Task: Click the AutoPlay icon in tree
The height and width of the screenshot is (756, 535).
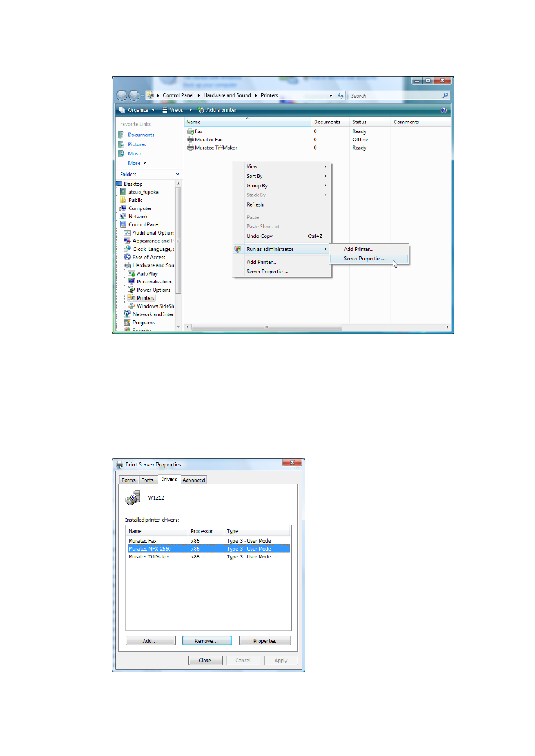Action: click(x=132, y=273)
